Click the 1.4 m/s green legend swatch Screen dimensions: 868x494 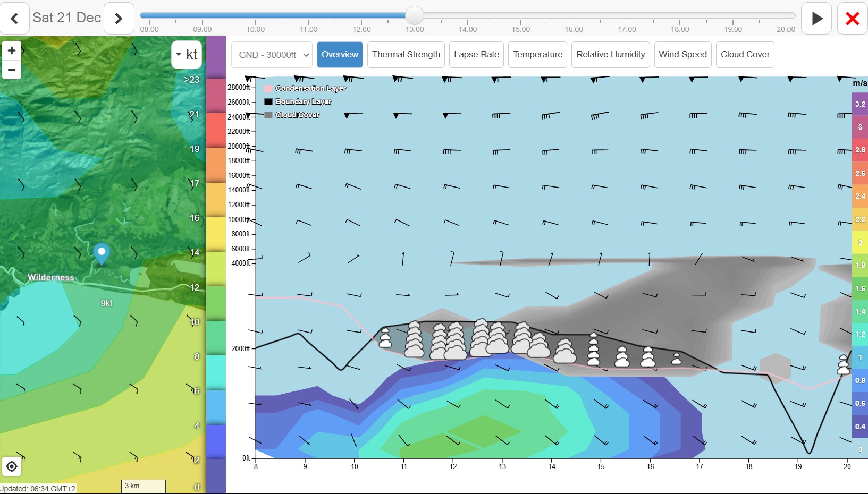[860, 311]
